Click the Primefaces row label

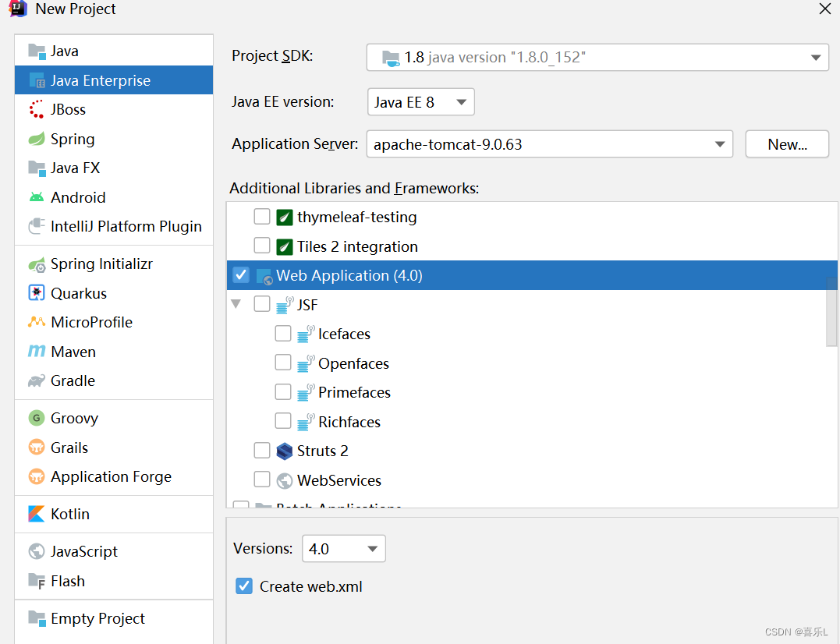355,392
